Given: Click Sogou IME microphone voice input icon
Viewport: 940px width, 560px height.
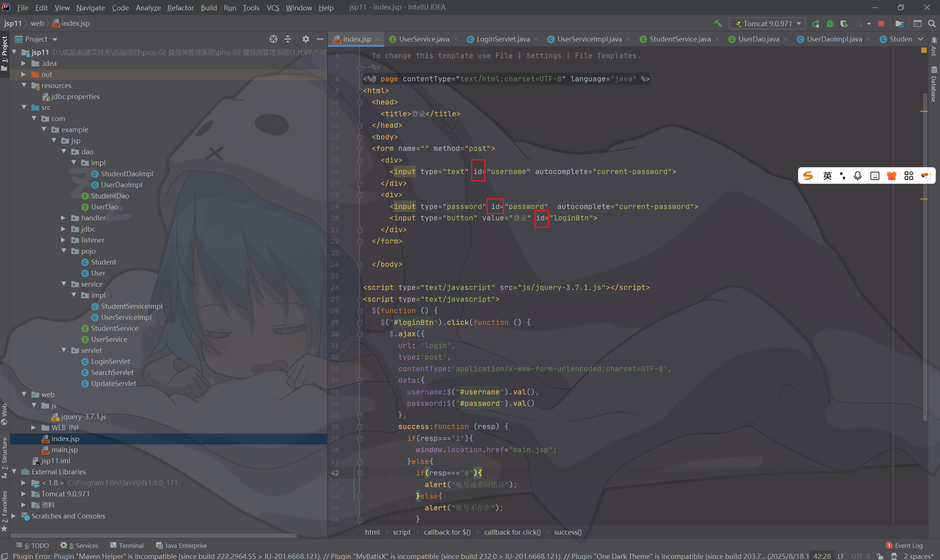Looking at the screenshot, I should point(857,176).
